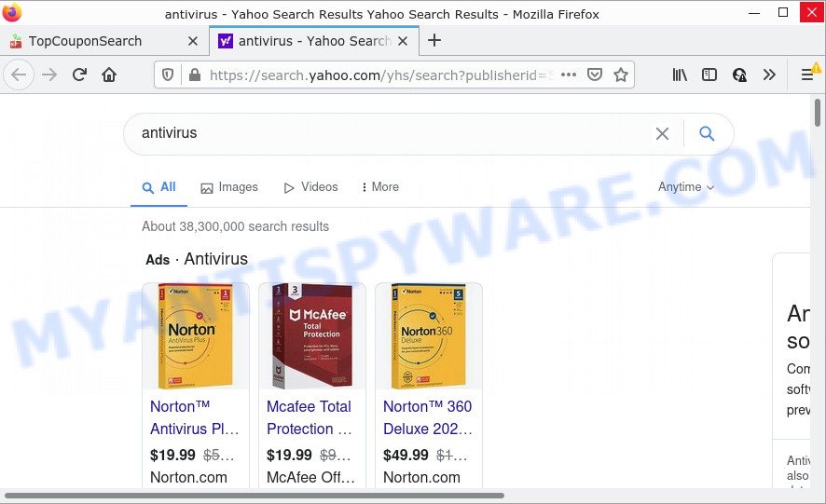Open Norton Antivirus Pl... ad link
826x504 pixels.
195,417
